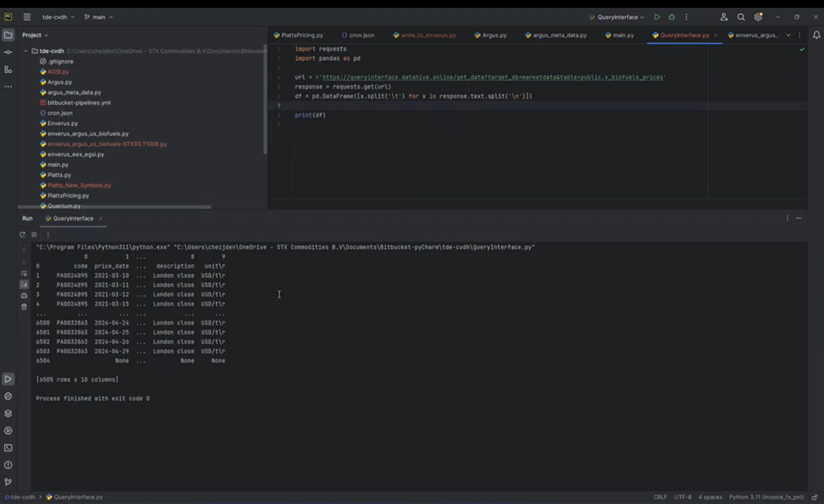
Task: Open IDE settings gear icon
Action: [758, 17]
